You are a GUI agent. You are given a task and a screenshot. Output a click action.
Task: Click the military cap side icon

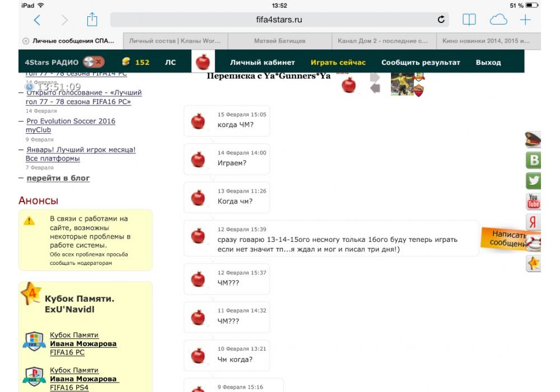tap(533, 139)
